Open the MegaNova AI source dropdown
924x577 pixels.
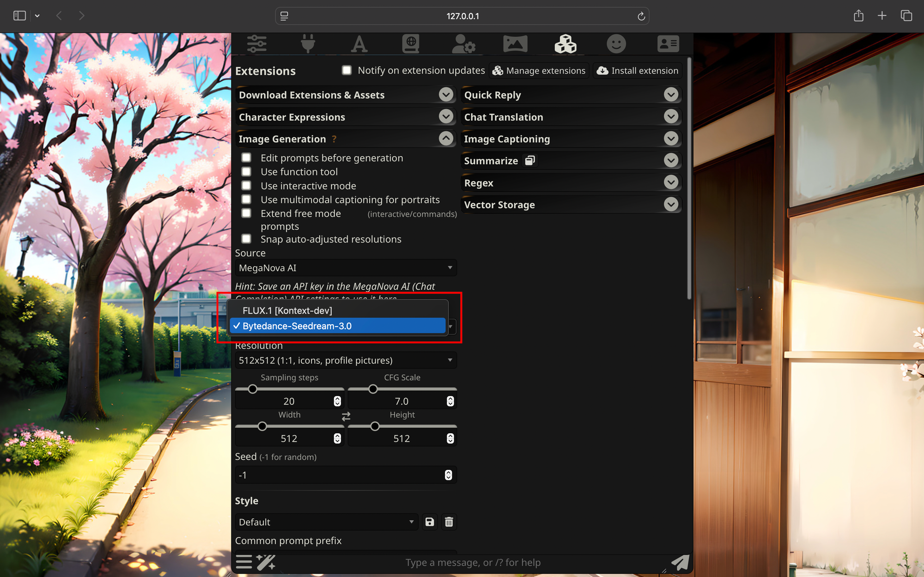click(346, 268)
